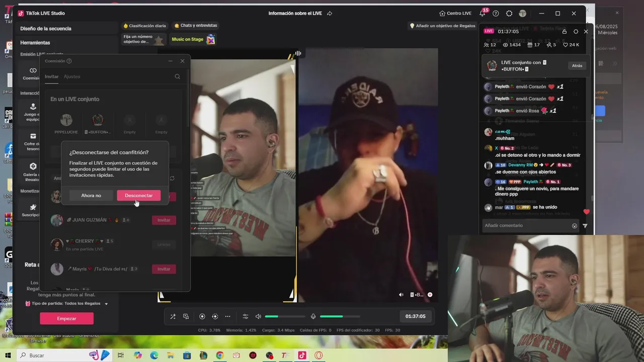The image size is (644, 362).
Task: Click the clip capture icon
Action: [215, 316]
